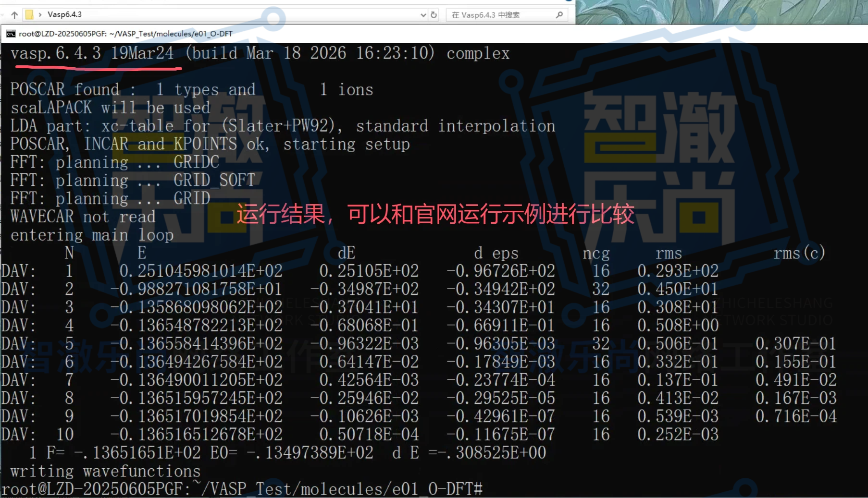Click the 'WAVECAR not read' line
This screenshot has width=868, height=498.
click(83, 217)
